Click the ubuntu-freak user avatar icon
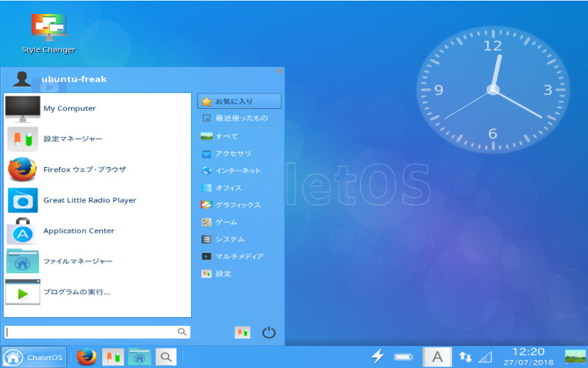Image resolution: width=588 pixels, height=368 pixels. [x=22, y=79]
